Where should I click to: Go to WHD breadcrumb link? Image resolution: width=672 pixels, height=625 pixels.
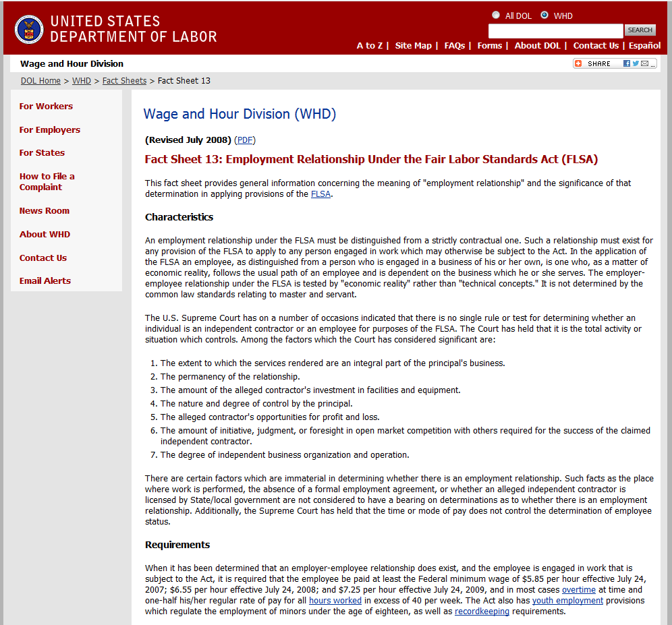(82, 80)
